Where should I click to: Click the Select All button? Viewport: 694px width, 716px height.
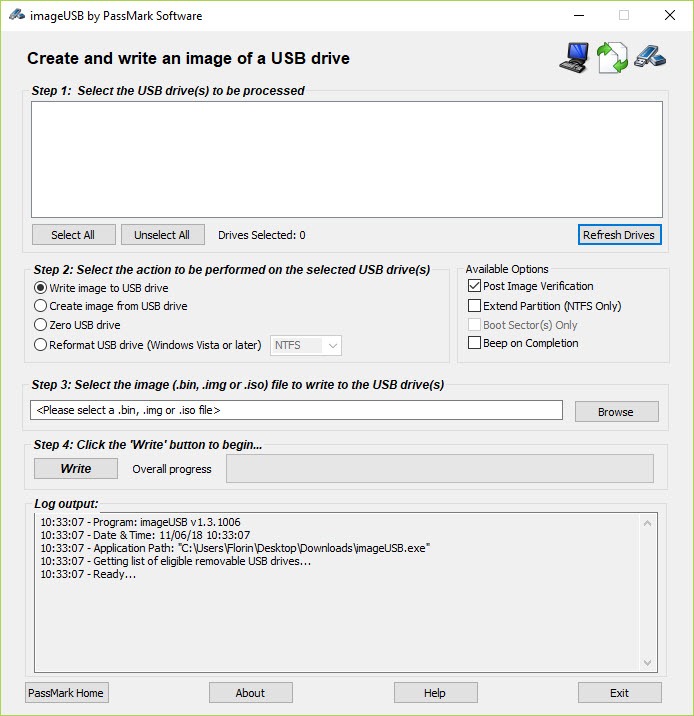point(74,235)
